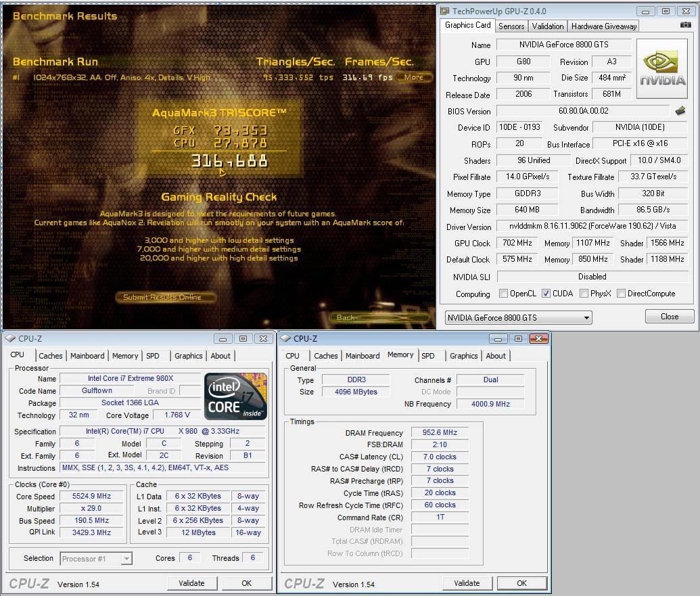The image size is (700, 596).
Task: Close the left CPU-Z window via X
Action: tap(263, 339)
